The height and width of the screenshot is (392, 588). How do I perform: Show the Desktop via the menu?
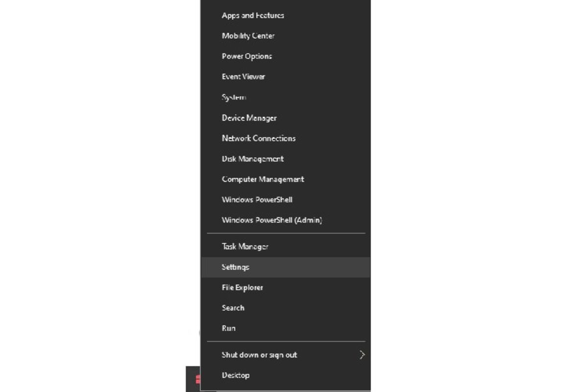[x=235, y=375]
